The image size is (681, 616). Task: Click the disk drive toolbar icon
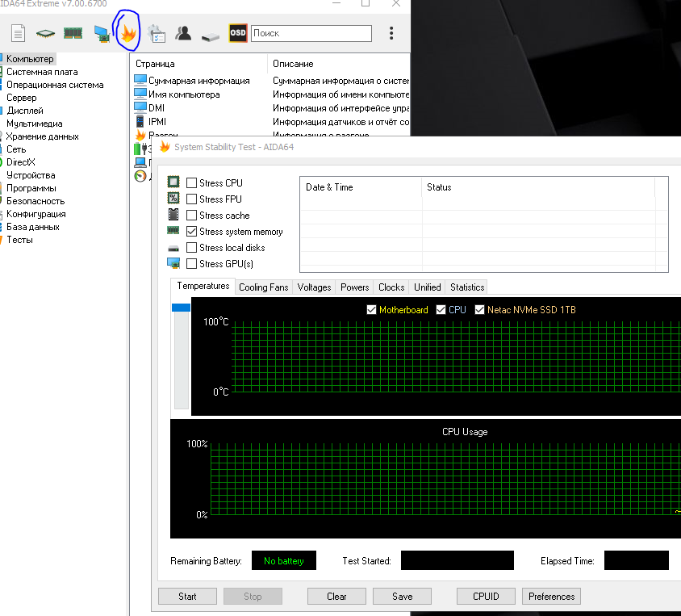[211, 37]
